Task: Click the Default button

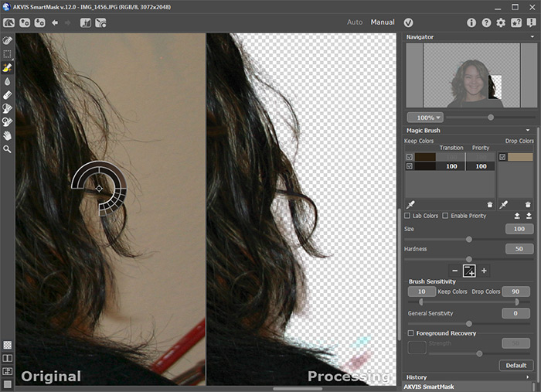Action: point(516,366)
